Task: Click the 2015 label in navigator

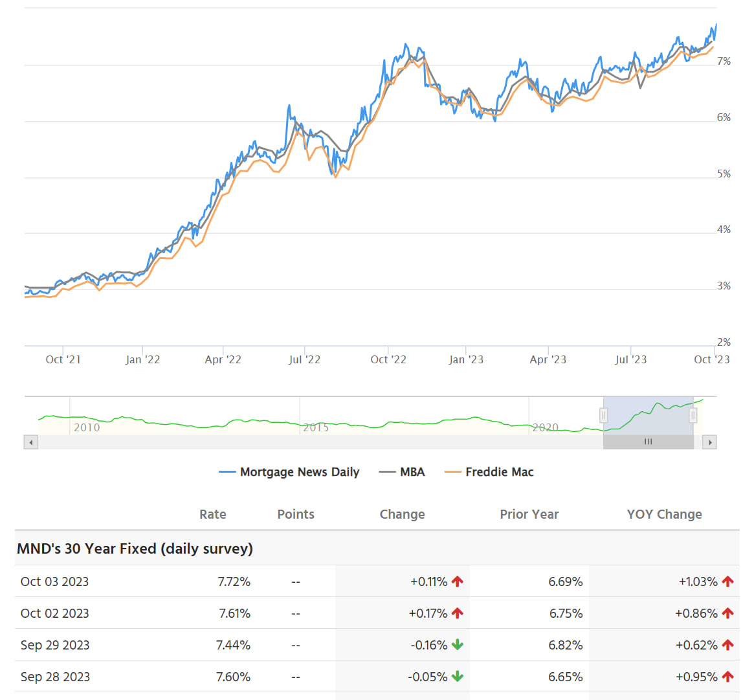Action: pos(316,427)
